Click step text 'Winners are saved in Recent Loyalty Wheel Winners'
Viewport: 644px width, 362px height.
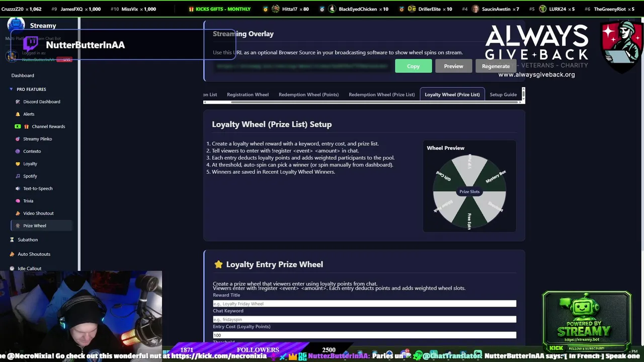273,172
